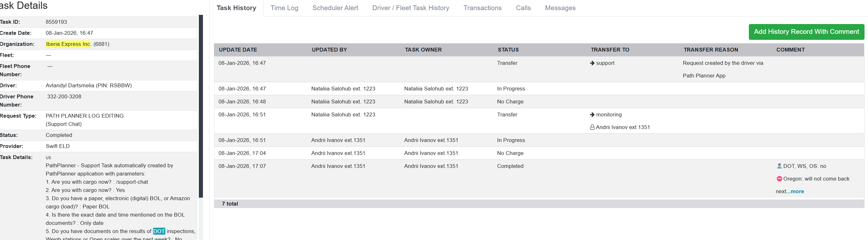Click the arrow icon beside "monitoring"

pos(592,114)
